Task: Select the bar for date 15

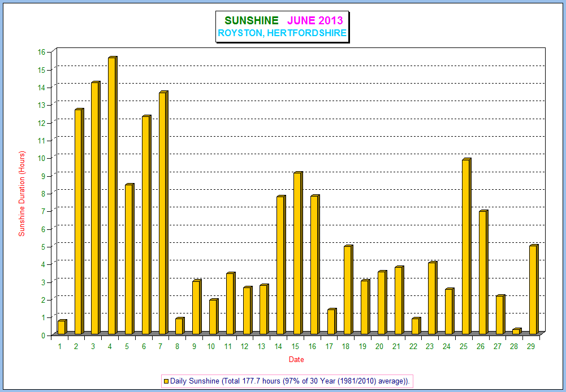Action: tap(298, 253)
